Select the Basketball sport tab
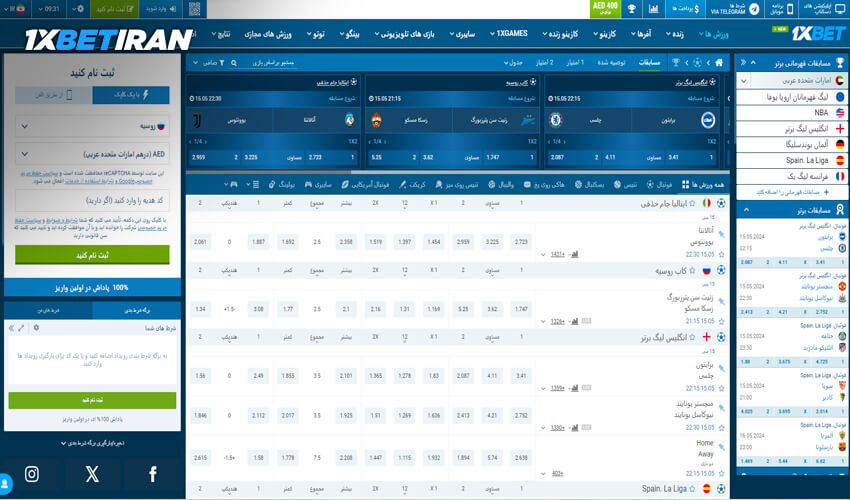Viewport: 850px width, 500px height. pyautogui.click(x=589, y=184)
